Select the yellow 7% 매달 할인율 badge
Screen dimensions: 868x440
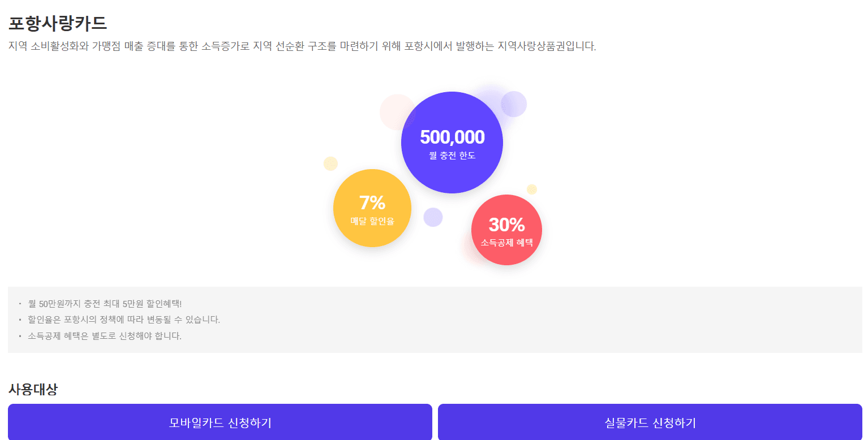click(372, 208)
